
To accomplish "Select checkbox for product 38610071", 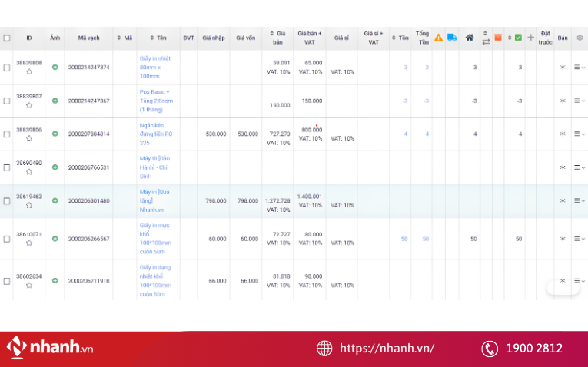I will (x=7, y=239).
